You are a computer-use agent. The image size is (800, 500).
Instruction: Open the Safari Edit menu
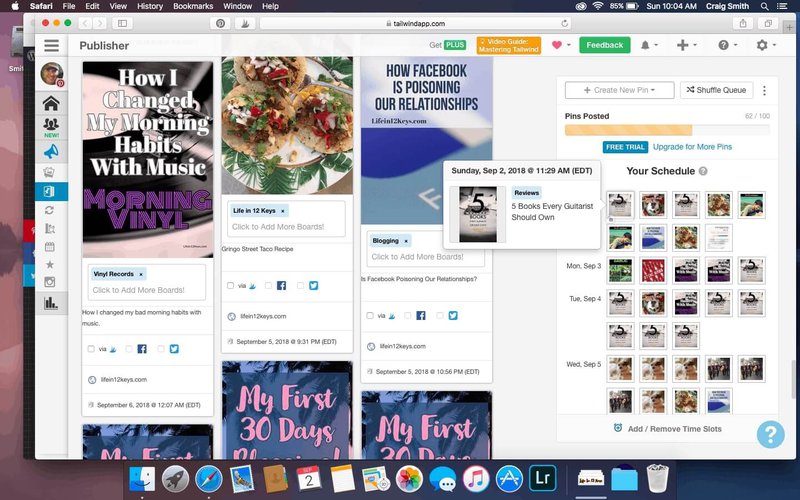click(x=92, y=6)
